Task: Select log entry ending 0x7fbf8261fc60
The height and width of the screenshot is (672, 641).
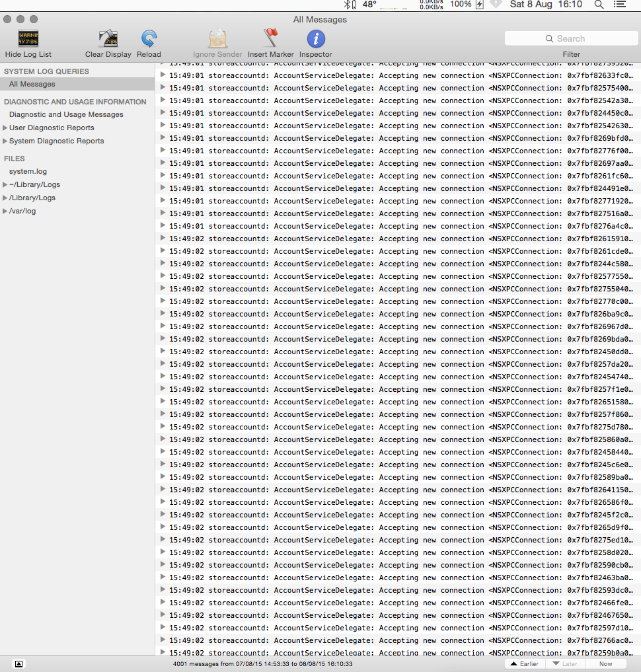Action: point(398,176)
